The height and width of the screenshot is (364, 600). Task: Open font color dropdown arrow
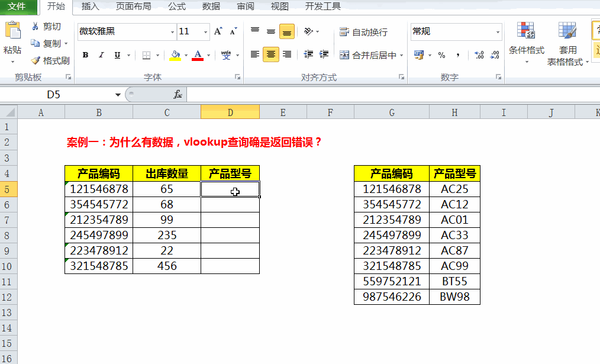208,55
